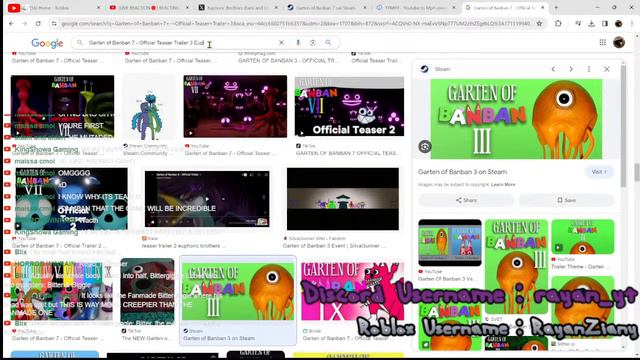Clear the Google search box text
The image size is (640, 360).
(281, 42)
